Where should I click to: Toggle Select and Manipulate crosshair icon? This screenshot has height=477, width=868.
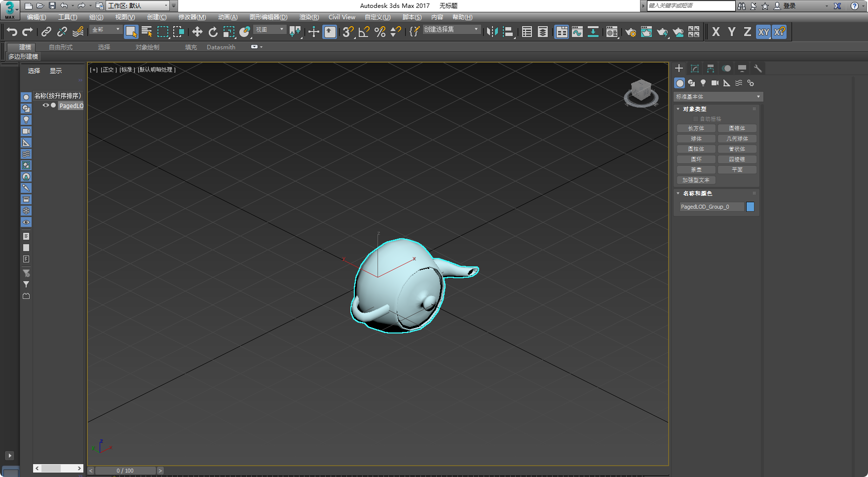[314, 32]
